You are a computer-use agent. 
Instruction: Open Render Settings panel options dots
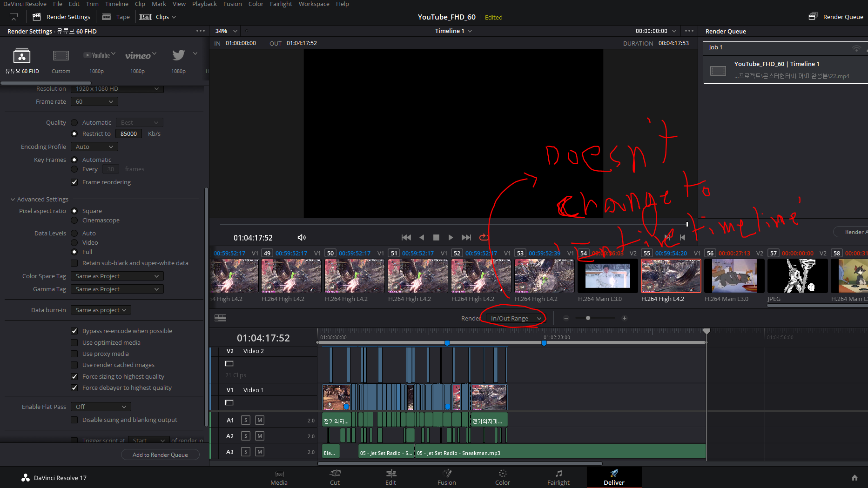[x=201, y=31]
